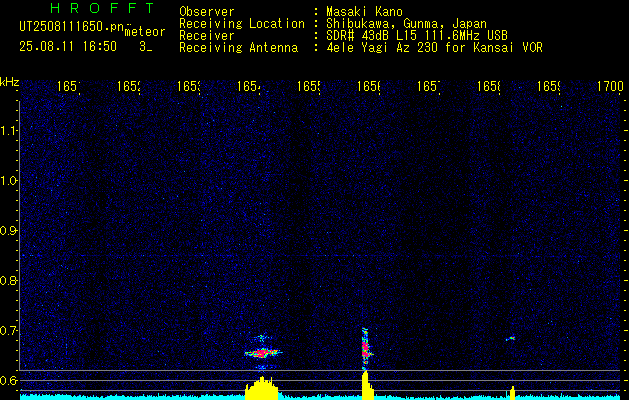Click the 1.1 kHz frequency axis label

tap(8, 130)
